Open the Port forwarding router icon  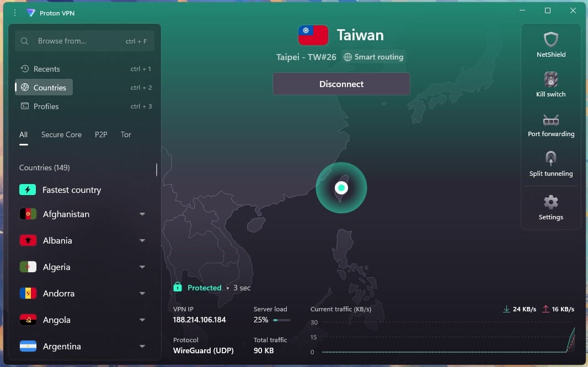(551, 120)
